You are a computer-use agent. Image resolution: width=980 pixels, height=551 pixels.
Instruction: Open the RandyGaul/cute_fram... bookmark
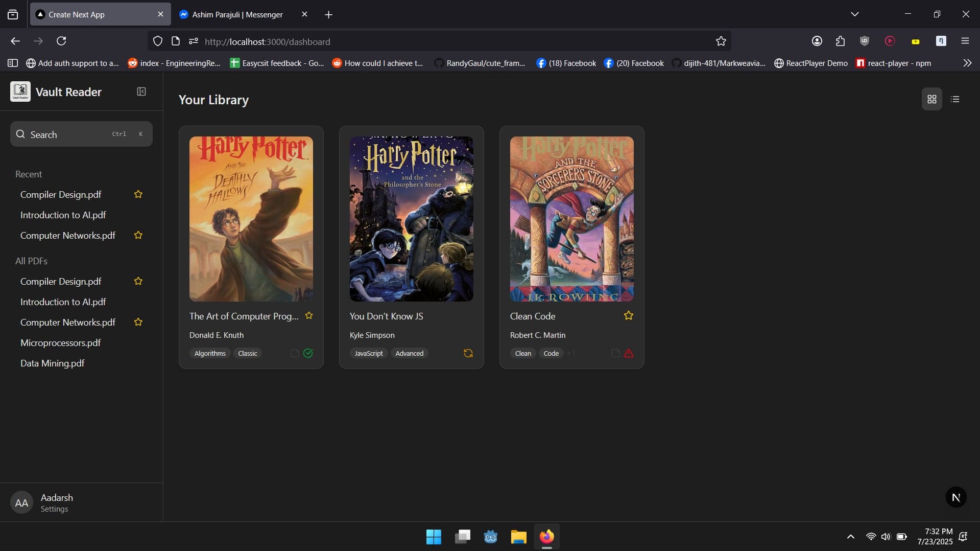click(x=480, y=63)
